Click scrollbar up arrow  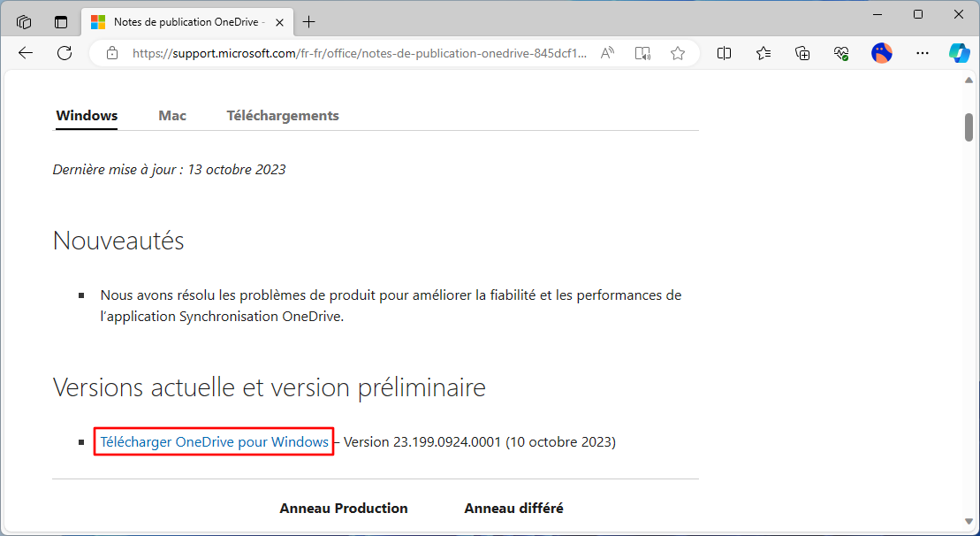[969, 80]
